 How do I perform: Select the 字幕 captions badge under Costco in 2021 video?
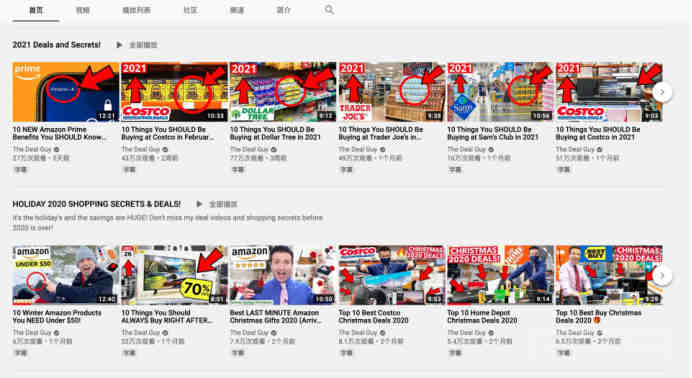[x=564, y=169]
